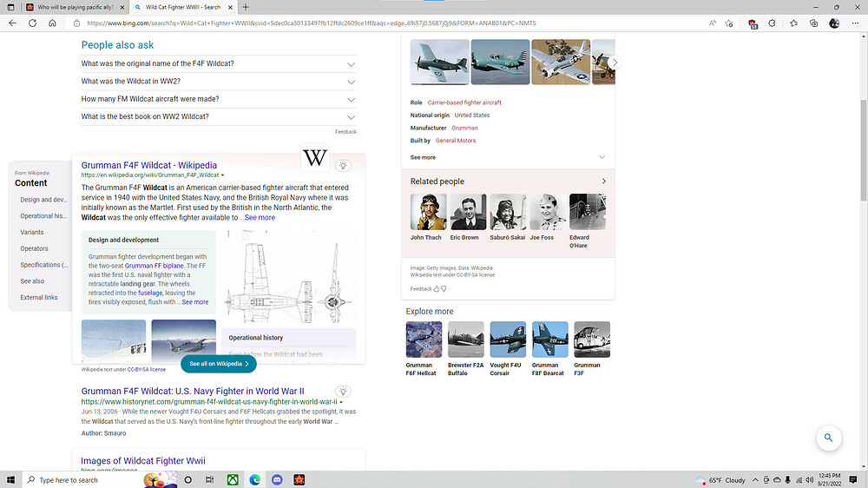The height and width of the screenshot is (488, 868).
Task: Open Grumman F4F Wildcat - Wikipedia result
Action: pyautogui.click(x=149, y=165)
